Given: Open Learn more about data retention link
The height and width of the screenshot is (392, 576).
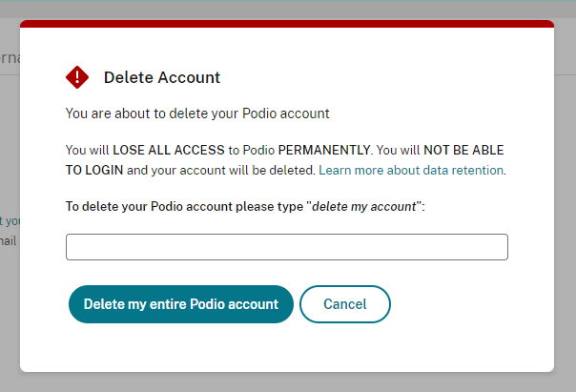Looking at the screenshot, I should click(411, 170).
